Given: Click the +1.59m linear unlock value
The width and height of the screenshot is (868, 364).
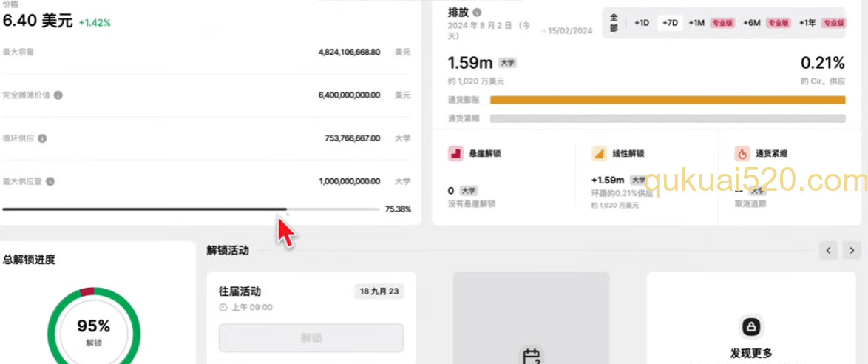Looking at the screenshot, I should point(608,180).
